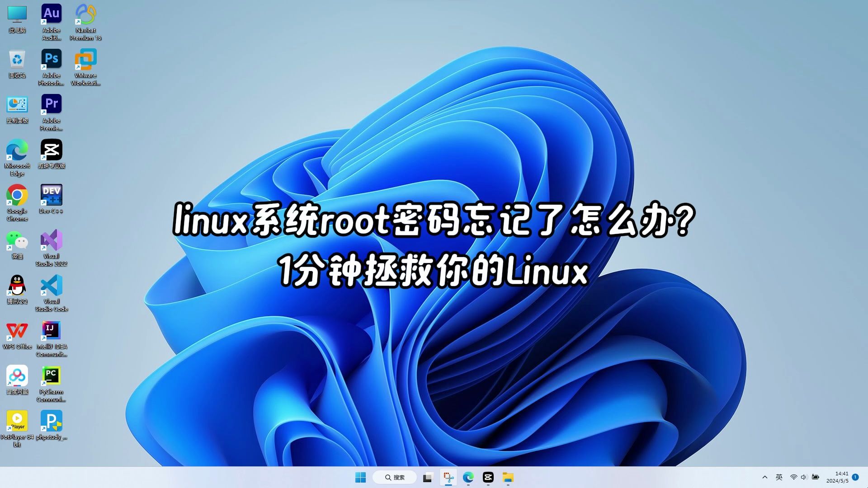The width and height of the screenshot is (868, 488).
Task: Expand hidden tray icons with the chevron
Action: tap(764, 477)
